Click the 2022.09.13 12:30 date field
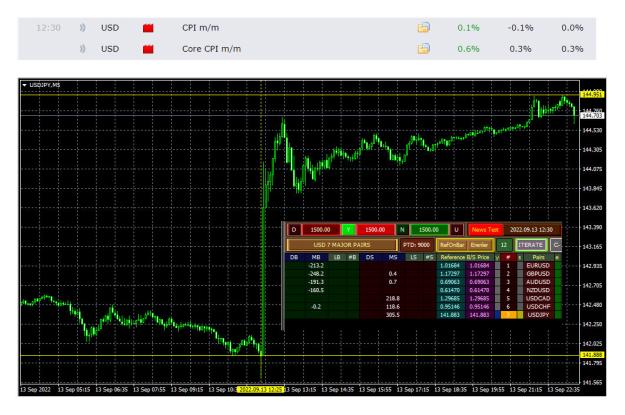 531,230
